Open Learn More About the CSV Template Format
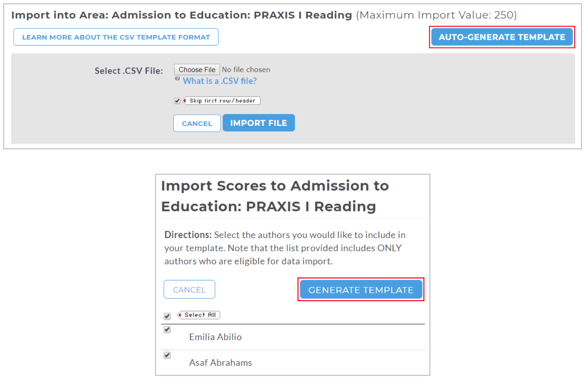 [116, 37]
